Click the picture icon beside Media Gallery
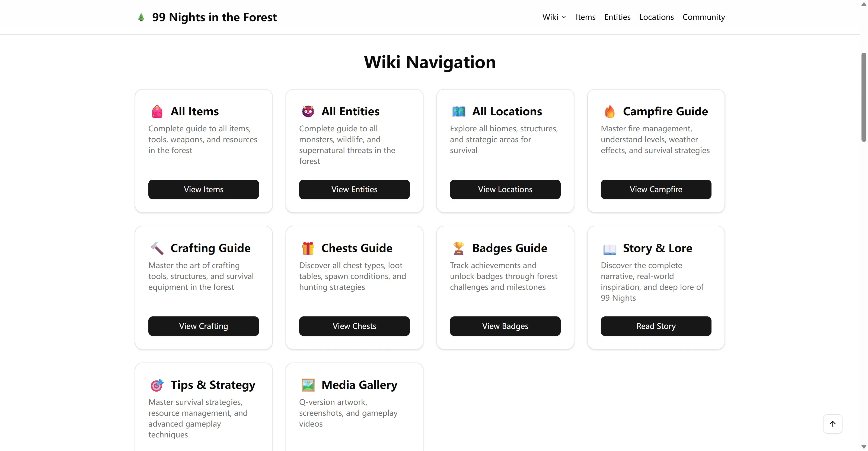Screen dimensions: 868x451 pyautogui.click(x=308, y=385)
